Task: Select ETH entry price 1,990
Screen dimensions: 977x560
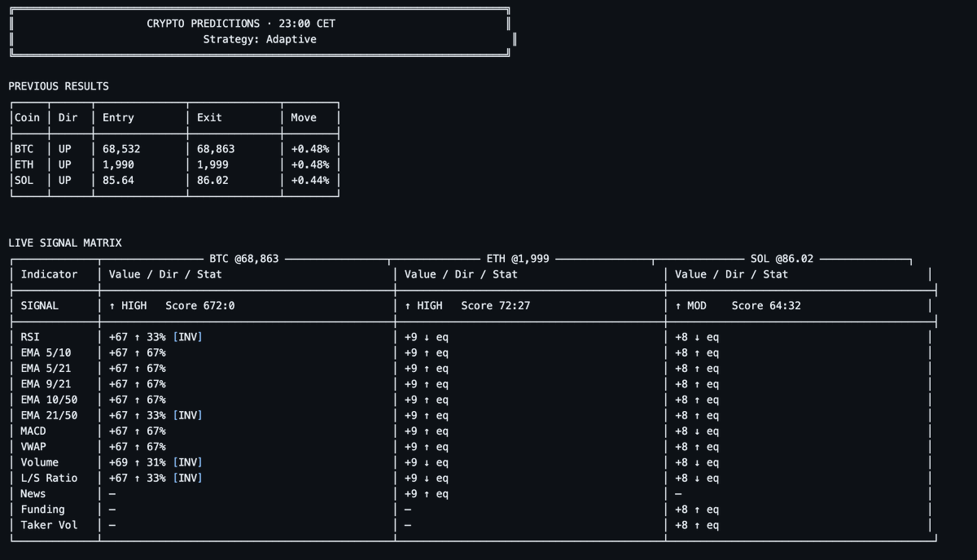Action: pyautogui.click(x=118, y=164)
